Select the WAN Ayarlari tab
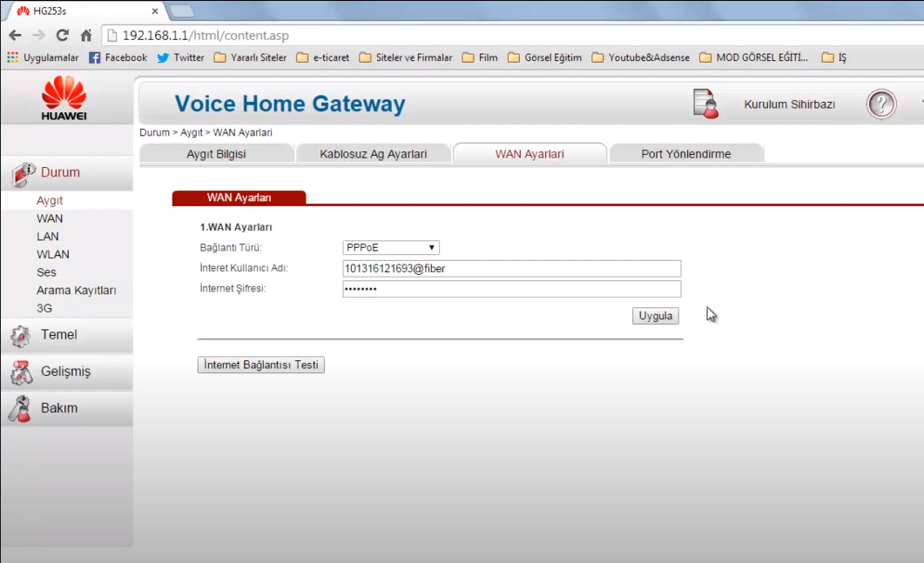Screen dimensions: 924x563 pos(529,154)
